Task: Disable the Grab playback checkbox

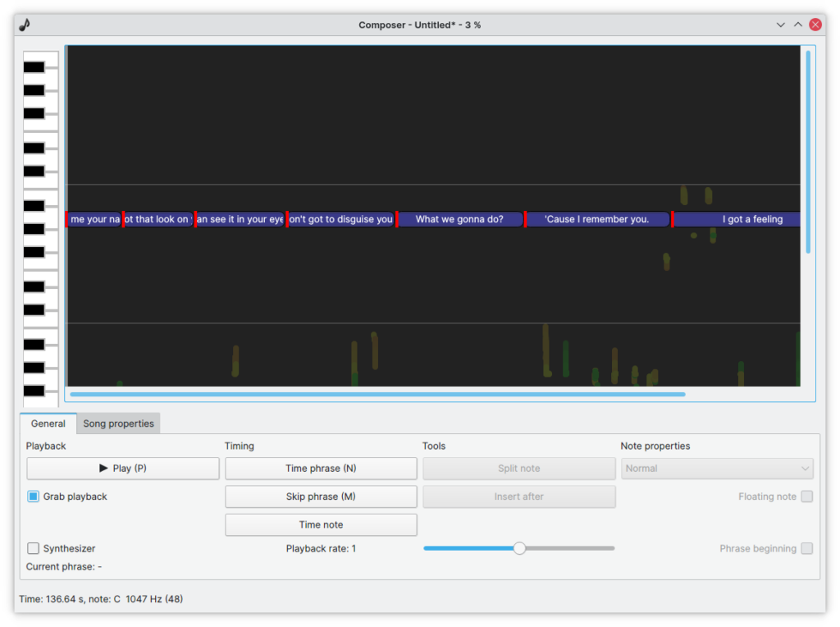Action: [x=33, y=497]
